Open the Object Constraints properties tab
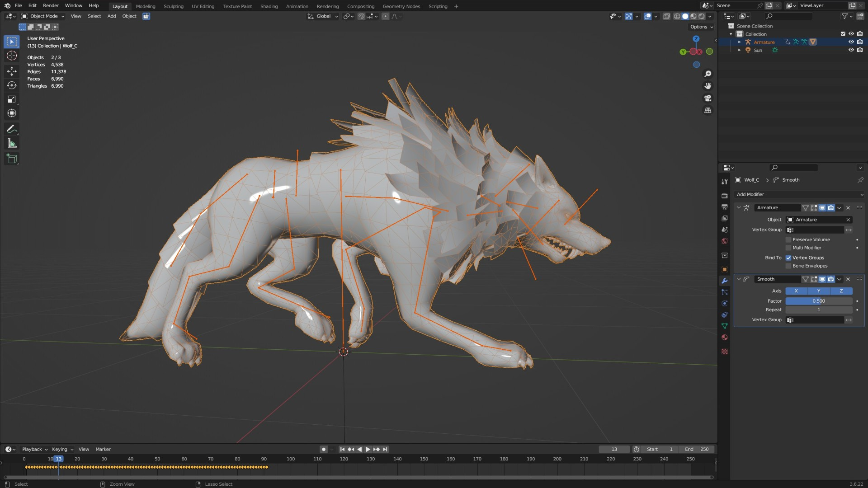Viewport: 868px width, 488px height. pos(725,314)
